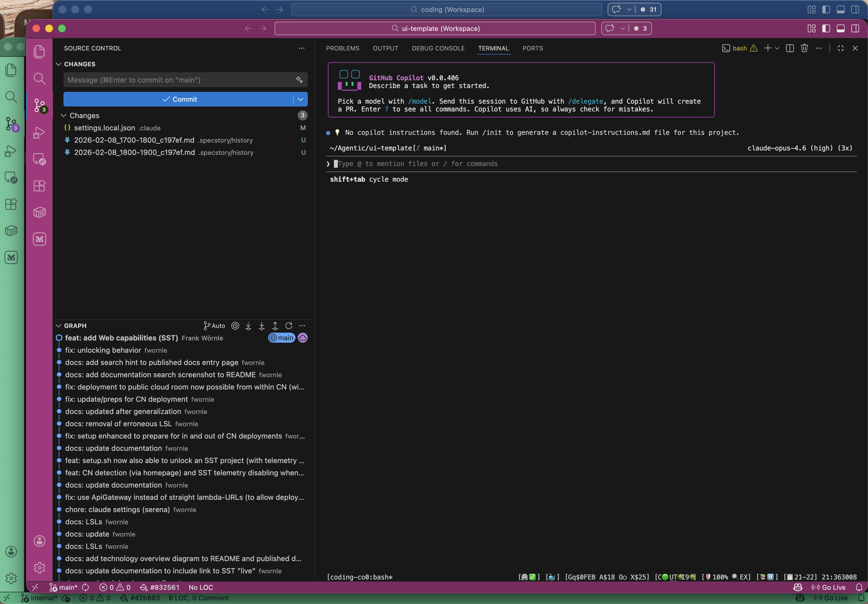The width and height of the screenshot is (868, 604).
Task: Kill terminal with trash icon
Action: pyautogui.click(x=804, y=48)
